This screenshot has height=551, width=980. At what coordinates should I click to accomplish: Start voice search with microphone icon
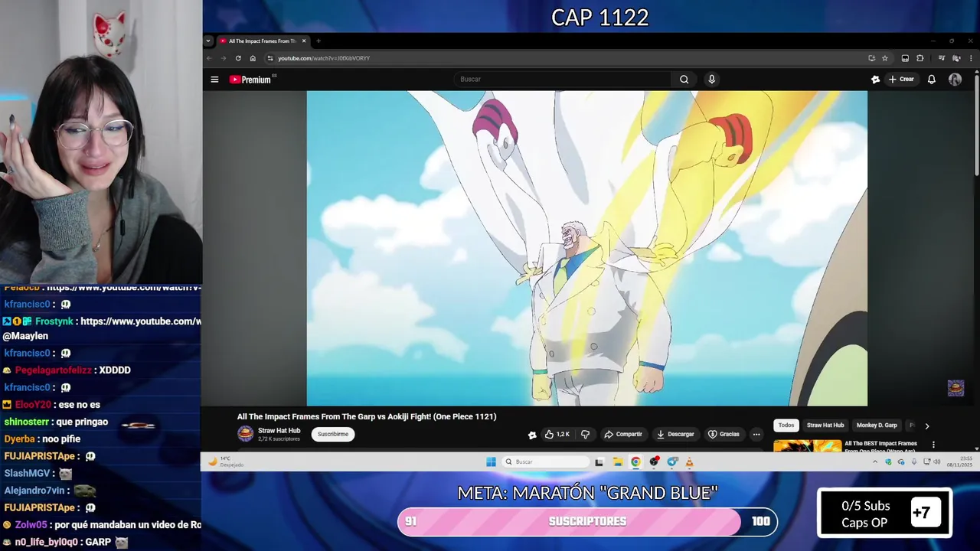[711, 80]
